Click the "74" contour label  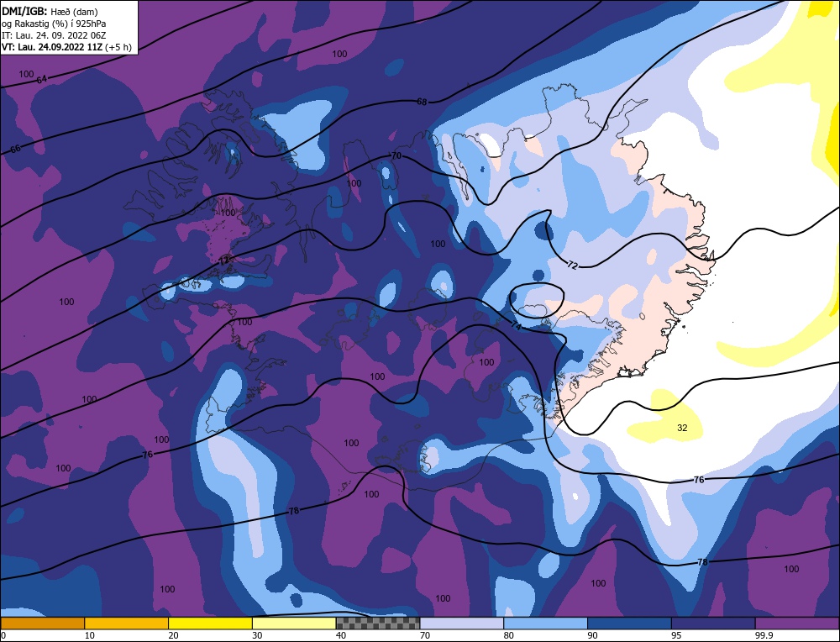[x=516, y=325]
